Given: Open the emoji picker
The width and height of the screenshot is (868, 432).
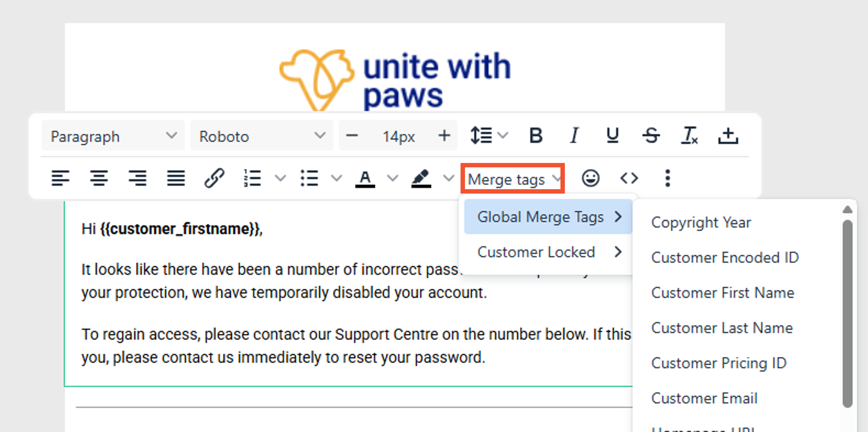Looking at the screenshot, I should [591, 178].
